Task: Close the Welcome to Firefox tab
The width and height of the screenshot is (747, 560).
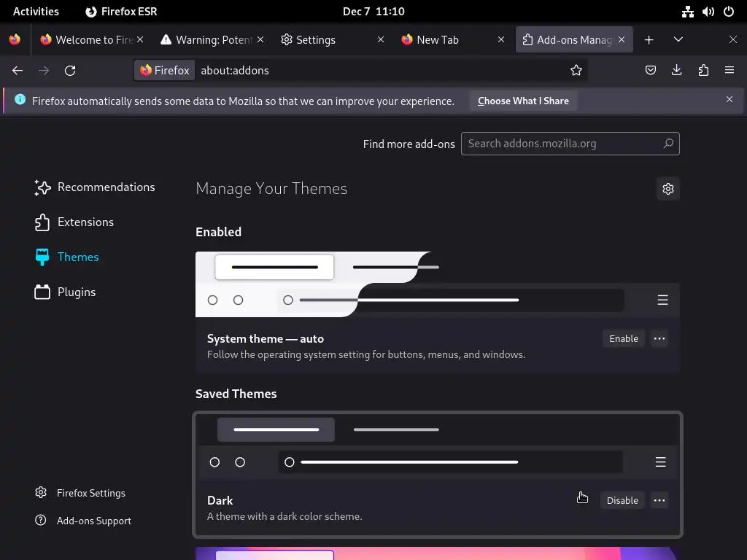Action: pos(140,39)
